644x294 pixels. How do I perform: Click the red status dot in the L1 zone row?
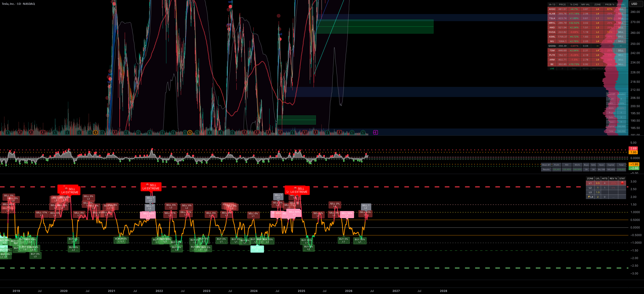tap(622, 183)
